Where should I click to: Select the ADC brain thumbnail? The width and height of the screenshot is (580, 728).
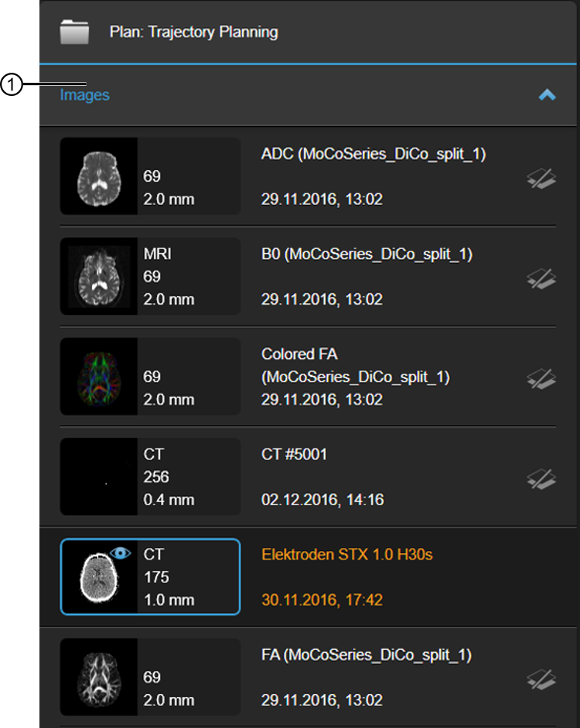pyautogui.click(x=99, y=176)
